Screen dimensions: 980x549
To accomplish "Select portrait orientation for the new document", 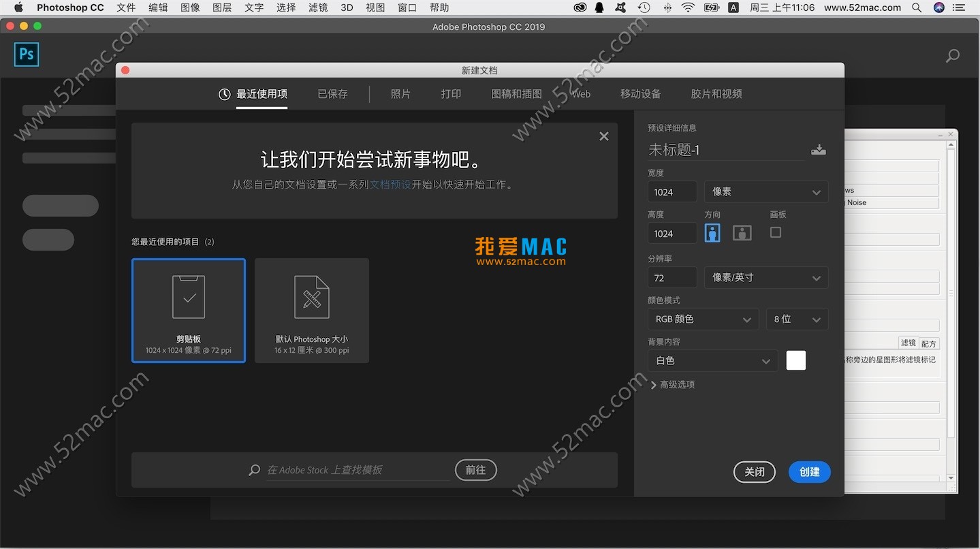I will tap(712, 232).
